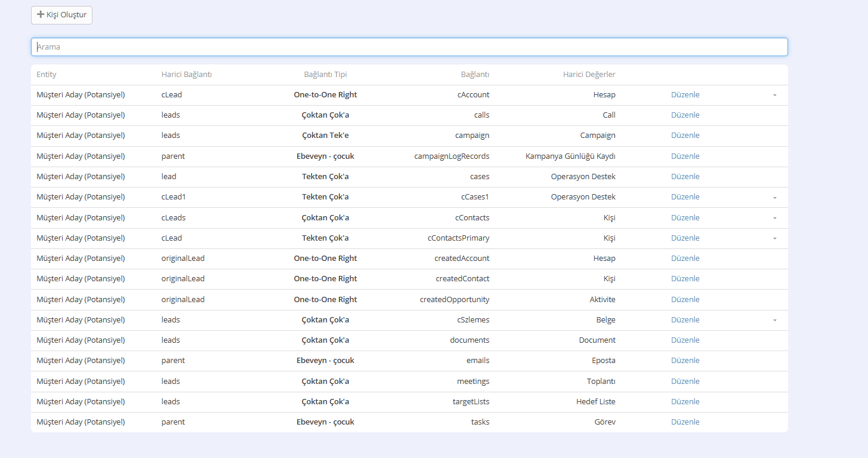Viewport: 868px width, 458px height.
Task: Edit the cAccount link via Düzenle
Action: pyautogui.click(x=685, y=95)
